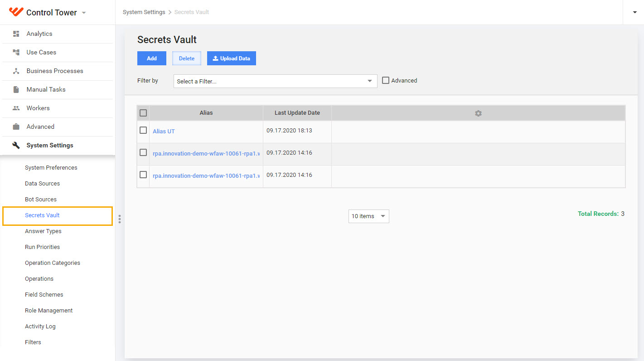The height and width of the screenshot is (361, 644).
Task: Click the Analytics dashboard icon
Action: click(x=16, y=34)
